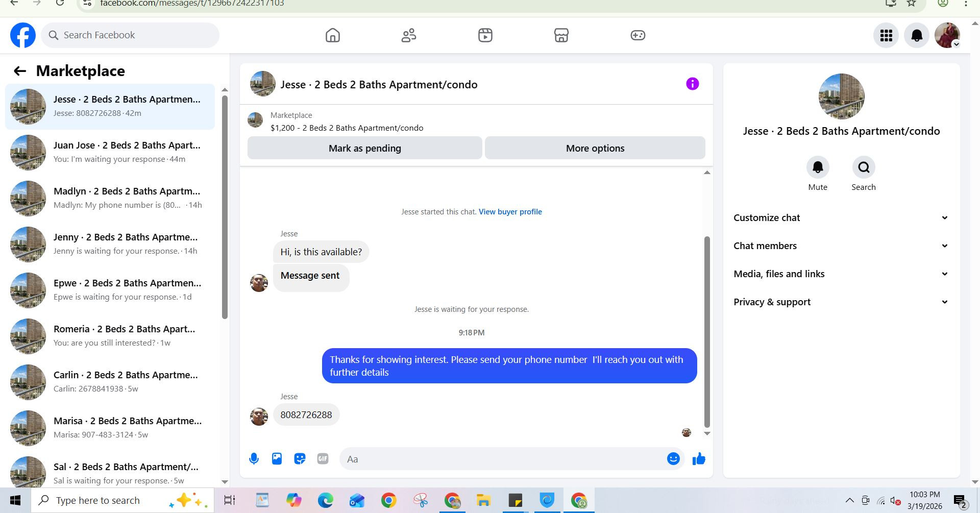Image resolution: width=980 pixels, height=513 pixels.
Task: Click the "Message sent" bubble
Action: pos(310,278)
